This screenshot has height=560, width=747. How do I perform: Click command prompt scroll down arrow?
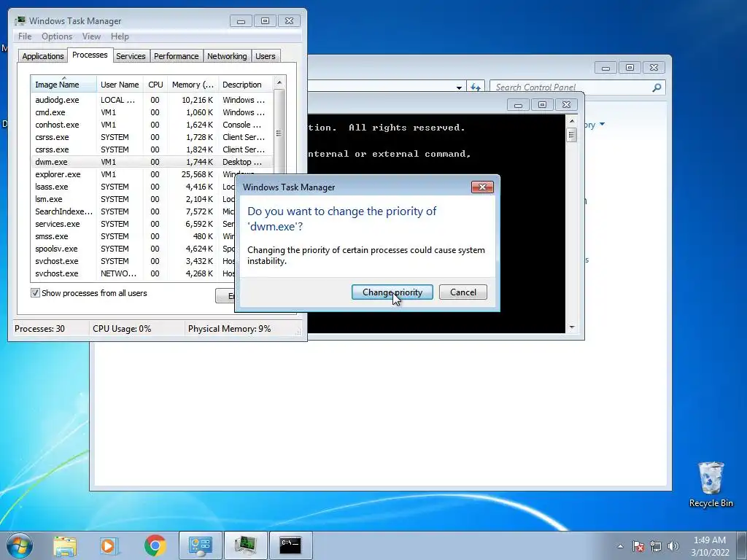[572, 327]
